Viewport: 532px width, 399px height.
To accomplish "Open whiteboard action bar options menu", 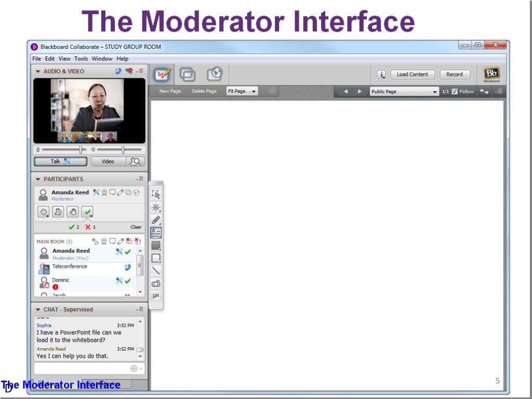I will pos(271,90).
